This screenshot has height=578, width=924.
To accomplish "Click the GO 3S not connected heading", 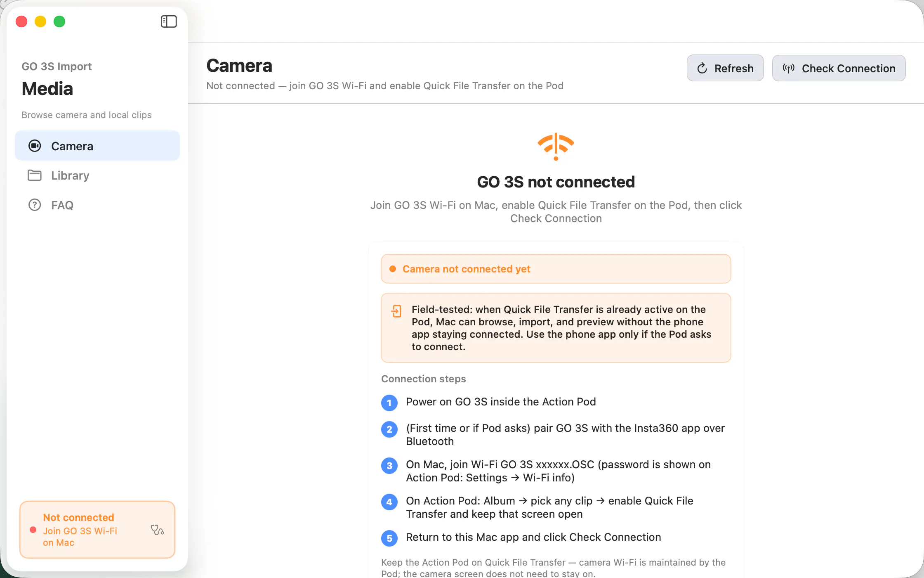I will tap(556, 182).
